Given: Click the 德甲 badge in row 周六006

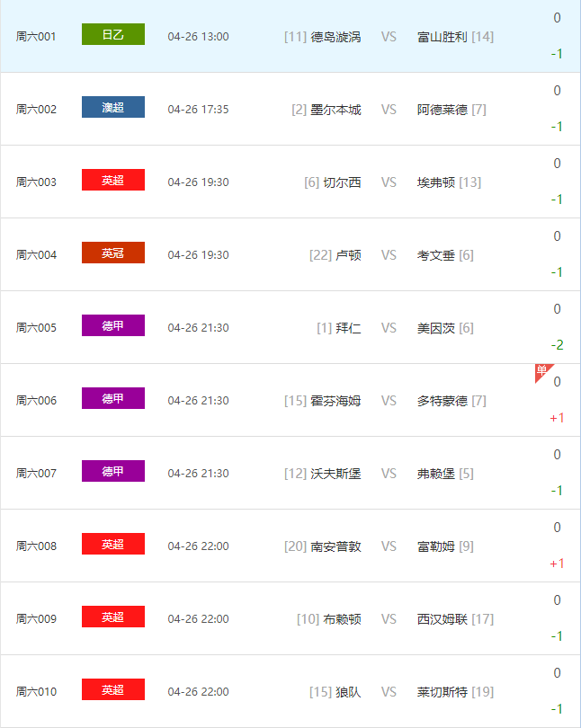Looking at the screenshot, I should (112, 398).
